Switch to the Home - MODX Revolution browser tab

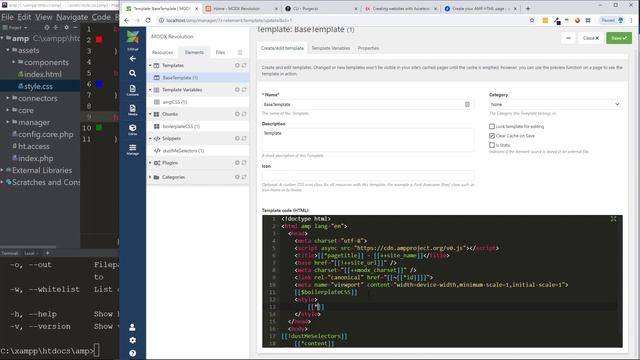click(x=241, y=8)
